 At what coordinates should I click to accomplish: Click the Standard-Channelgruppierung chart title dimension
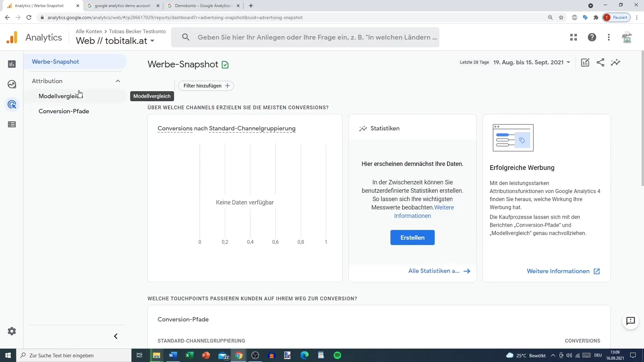(252, 128)
